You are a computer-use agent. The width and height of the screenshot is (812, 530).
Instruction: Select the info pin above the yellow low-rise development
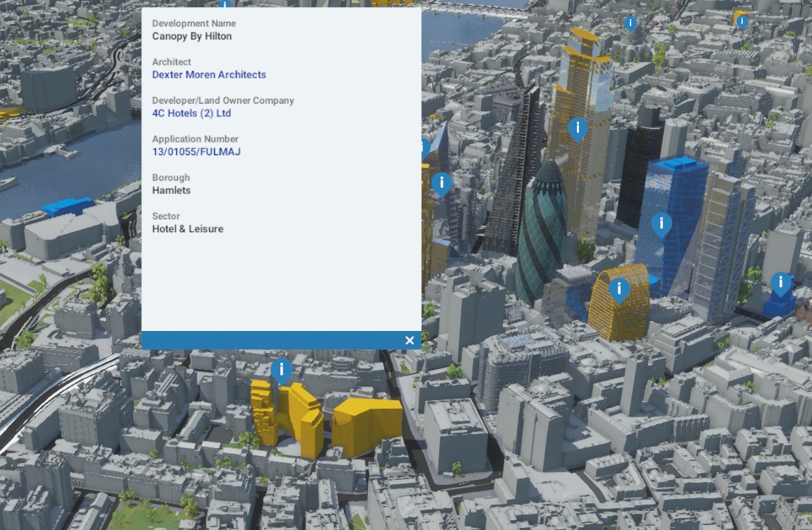pyautogui.click(x=281, y=368)
